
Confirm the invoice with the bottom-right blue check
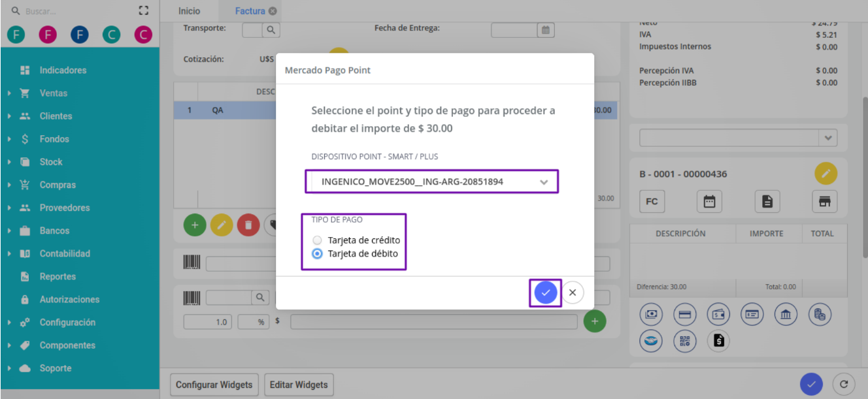(x=811, y=384)
